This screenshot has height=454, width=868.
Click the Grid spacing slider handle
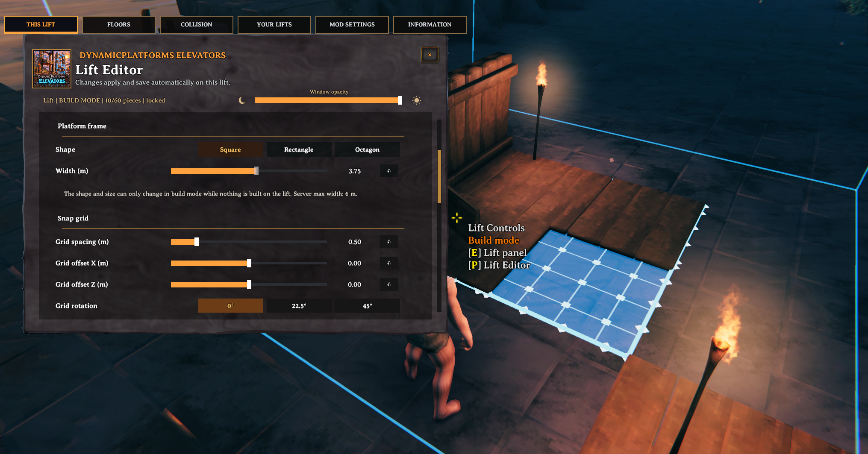(x=197, y=242)
